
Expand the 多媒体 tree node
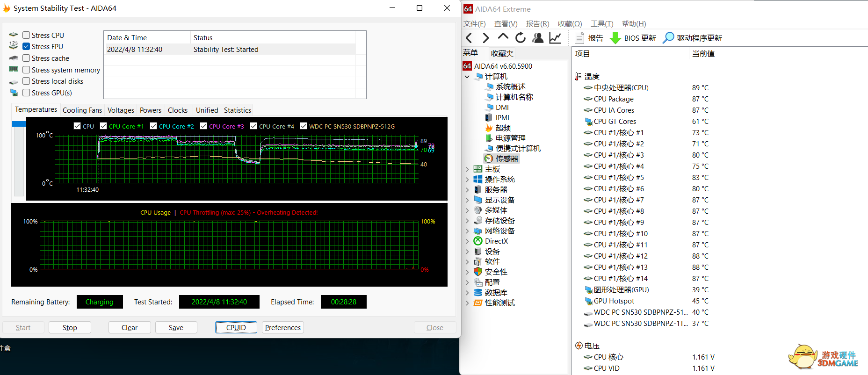(x=467, y=210)
